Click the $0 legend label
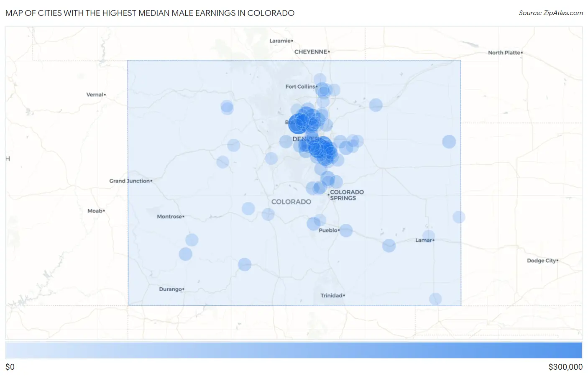 [10, 367]
